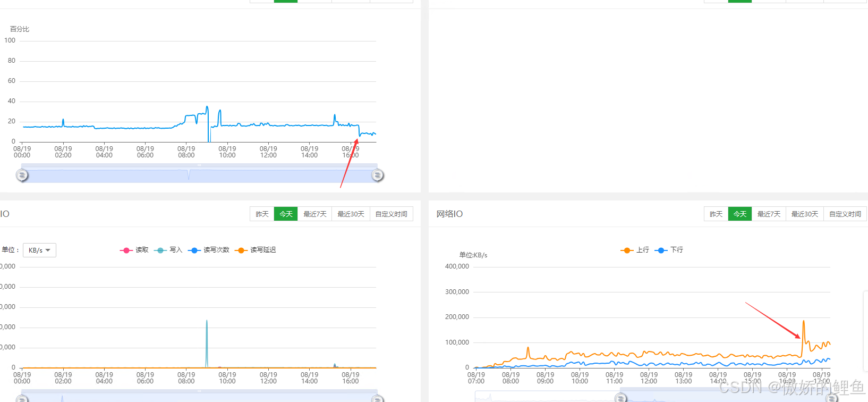This screenshot has height=402, width=868.
Task: Click the 网络IO panel title
Action: pyautogui.click(x=449, y=214)
